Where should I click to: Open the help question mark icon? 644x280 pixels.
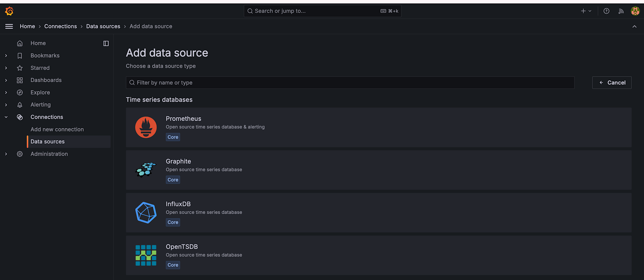coord(606,11)
